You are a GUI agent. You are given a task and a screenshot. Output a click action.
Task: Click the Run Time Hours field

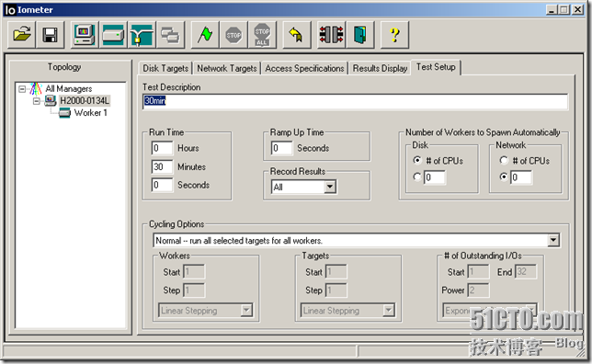click(162, 148)
